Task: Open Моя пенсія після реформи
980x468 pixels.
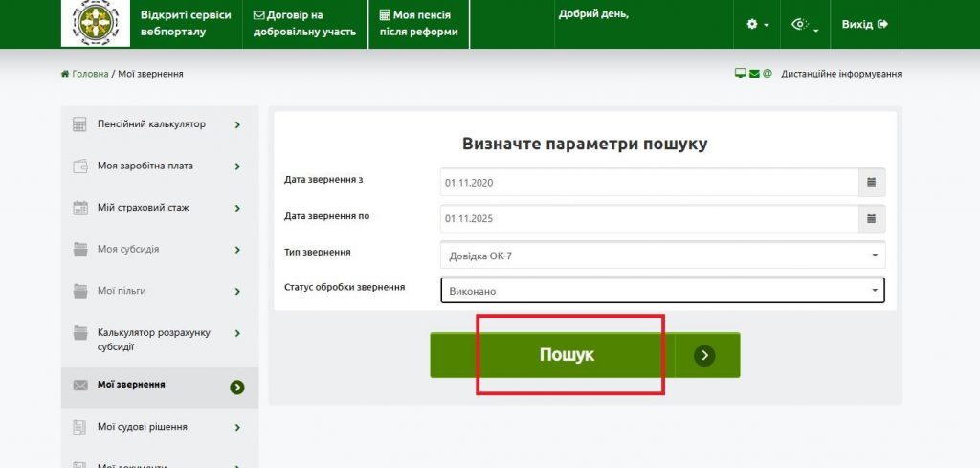Action: [x=419, y=23]
